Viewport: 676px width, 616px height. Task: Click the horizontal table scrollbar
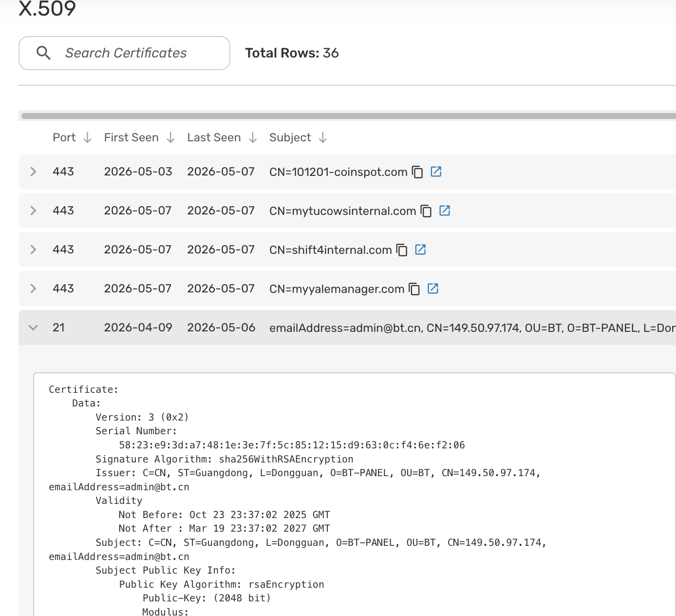point(348,116)
